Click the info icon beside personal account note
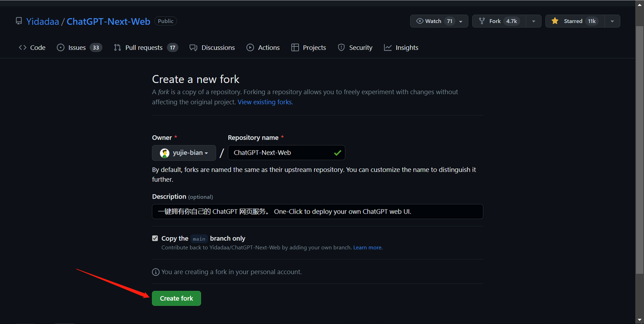644x324 pixels. click(155, 272)
